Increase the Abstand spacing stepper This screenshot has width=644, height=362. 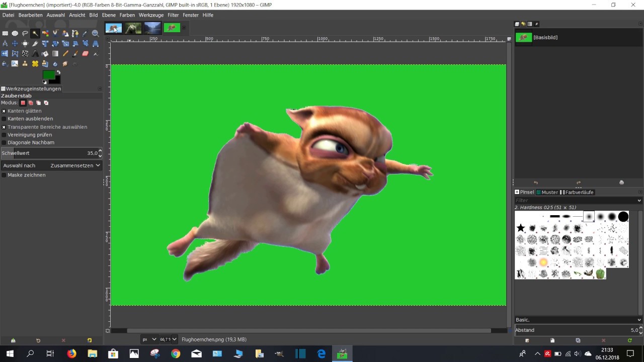tap(640, 328)
